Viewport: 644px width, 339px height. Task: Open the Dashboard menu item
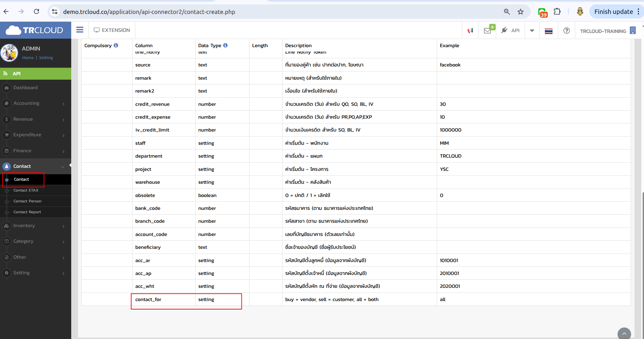pos(25,88)
